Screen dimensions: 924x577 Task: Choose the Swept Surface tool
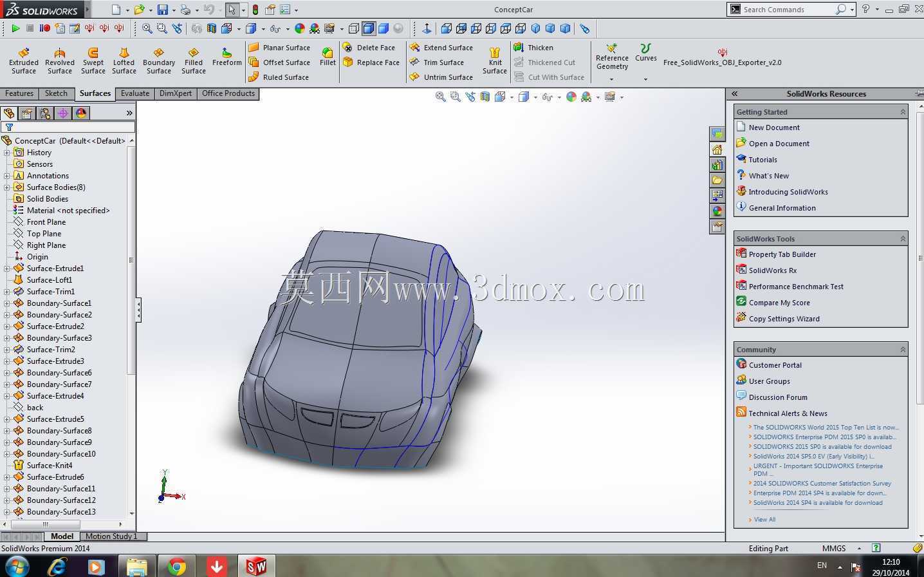[x=93, y=61]
